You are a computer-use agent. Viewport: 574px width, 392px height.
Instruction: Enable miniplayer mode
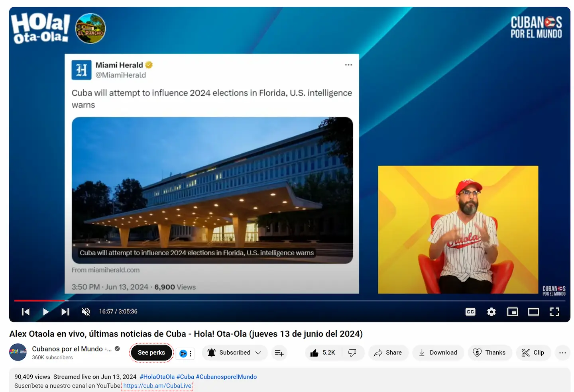(x=513, y=312)
